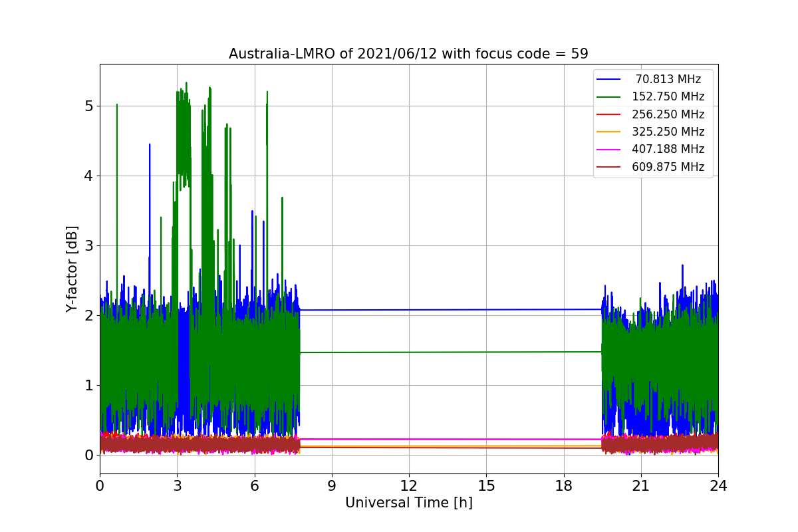Click y-axis tick label 2
Viewport: 798px width, 532px height.
tap(89, 316)
